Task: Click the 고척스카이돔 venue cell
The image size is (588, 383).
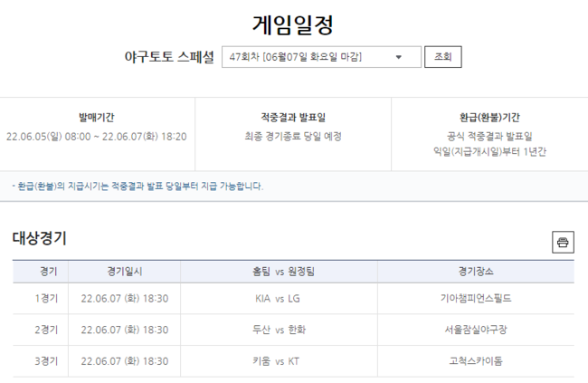Action: 476,361
